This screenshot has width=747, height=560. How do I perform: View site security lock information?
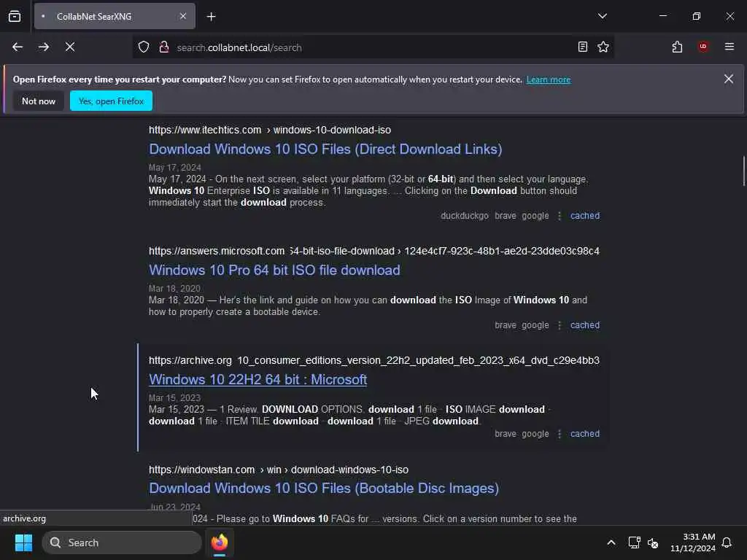pyautogui.click(x=164, y=47)
